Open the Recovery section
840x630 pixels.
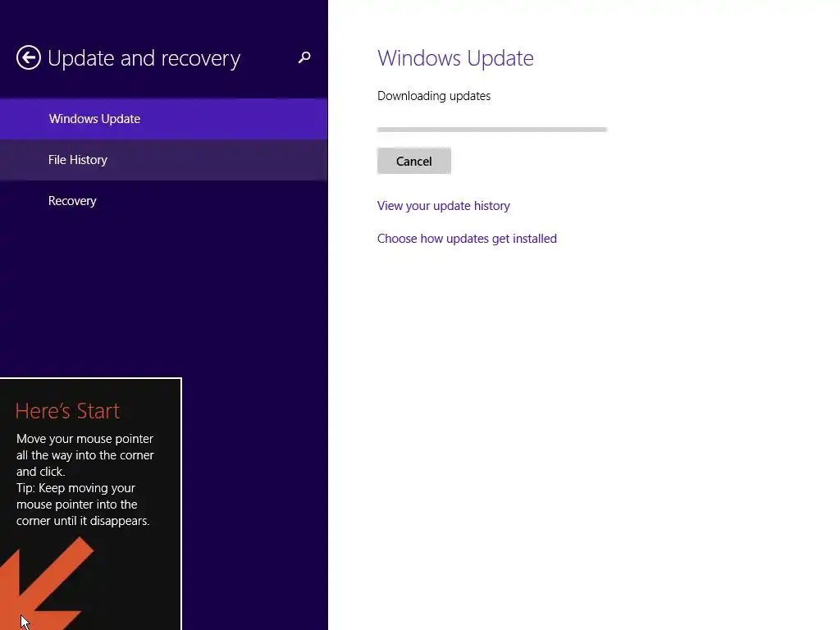coord(163,201)
